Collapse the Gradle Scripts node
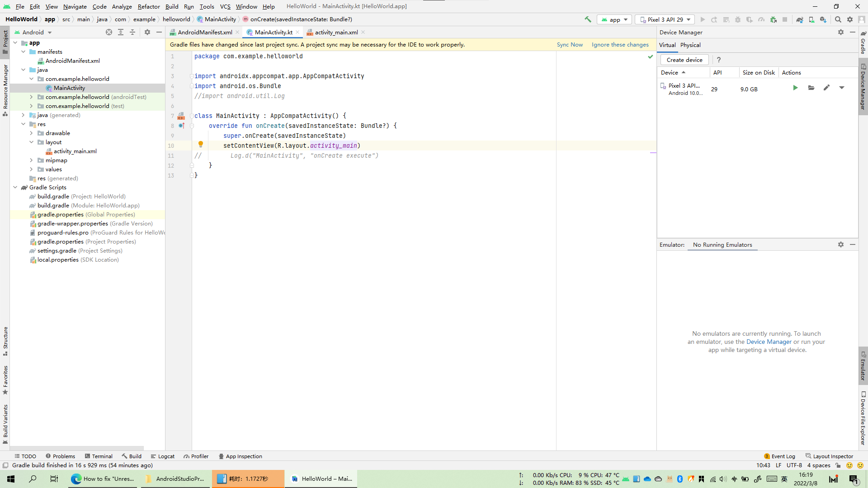Screen dimensions: 868x488 (15, 187)
